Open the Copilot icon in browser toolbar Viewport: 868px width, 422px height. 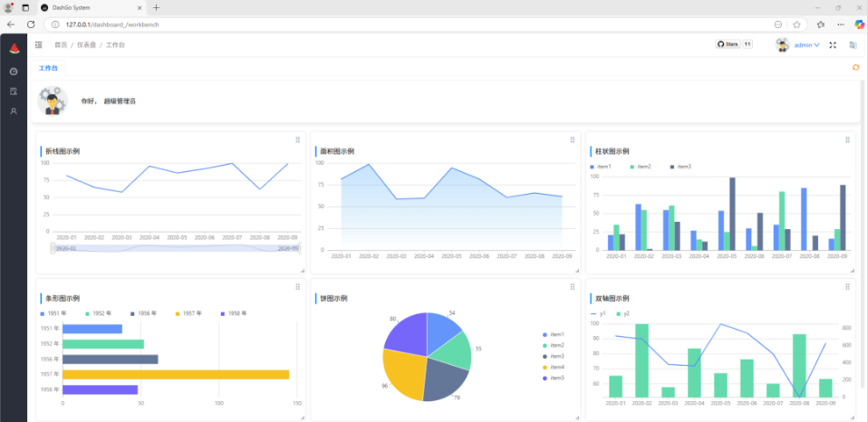pyautogui.click(x=860, y=24)
